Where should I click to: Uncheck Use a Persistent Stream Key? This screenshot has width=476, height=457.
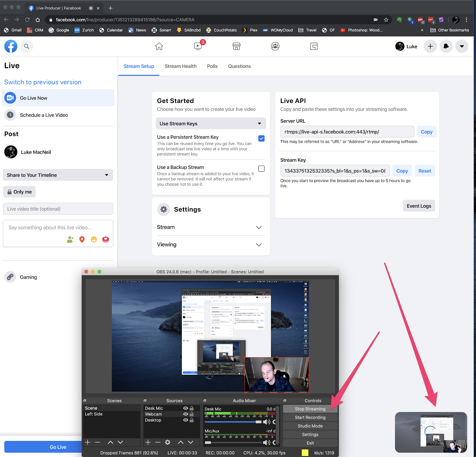coord(261,139)
